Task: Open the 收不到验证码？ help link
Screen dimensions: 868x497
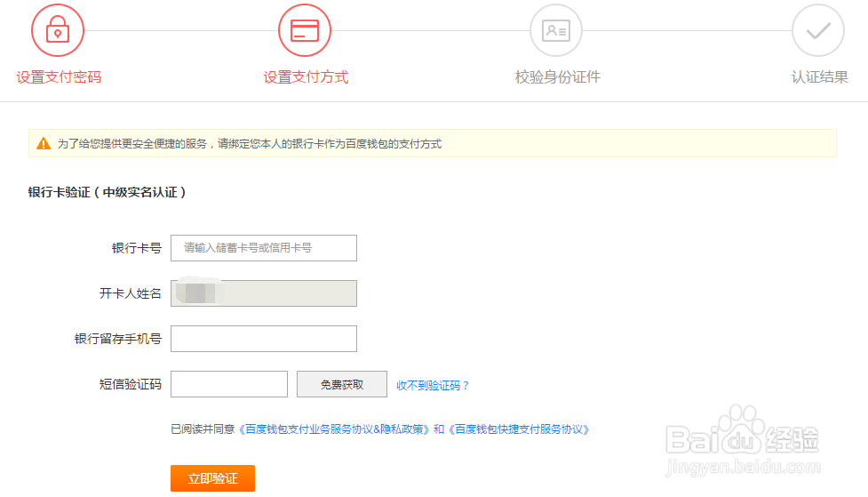Action: coord(433,385)
